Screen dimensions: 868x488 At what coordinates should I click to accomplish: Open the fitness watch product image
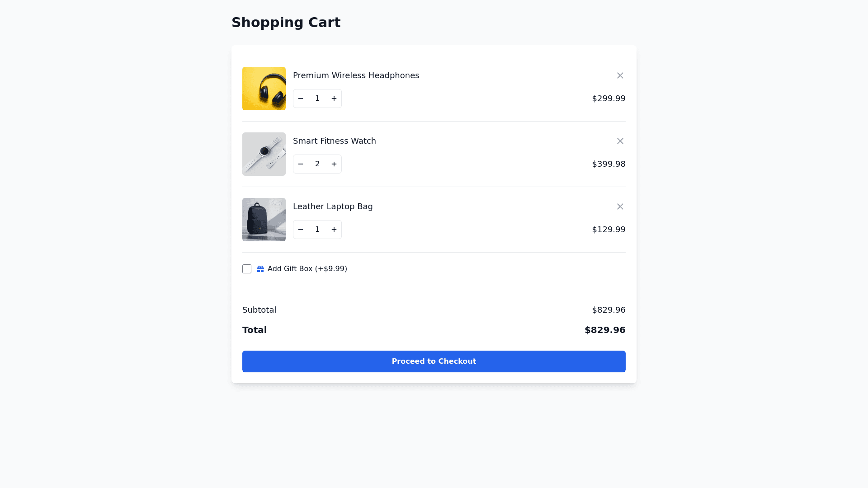click(x=264, y=154)
